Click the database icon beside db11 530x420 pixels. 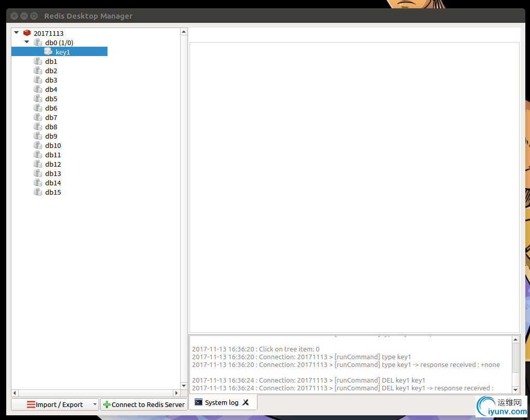[x=37, y=155]
